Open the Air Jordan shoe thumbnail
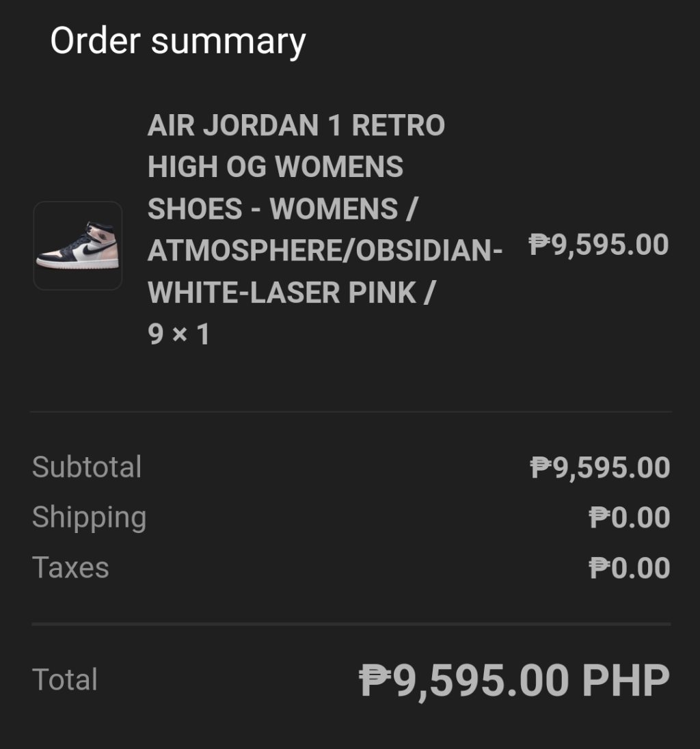Screen dimensions: 700x749 [x=78, y=245]
